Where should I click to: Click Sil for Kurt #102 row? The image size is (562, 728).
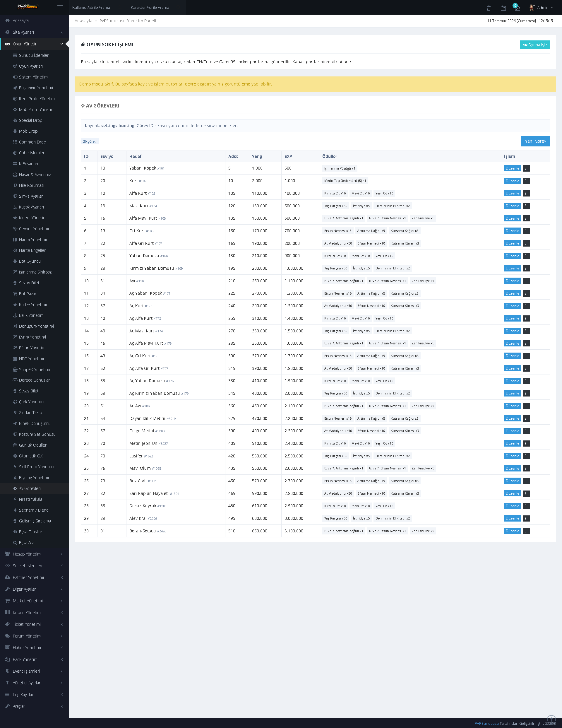click(526, 181)
